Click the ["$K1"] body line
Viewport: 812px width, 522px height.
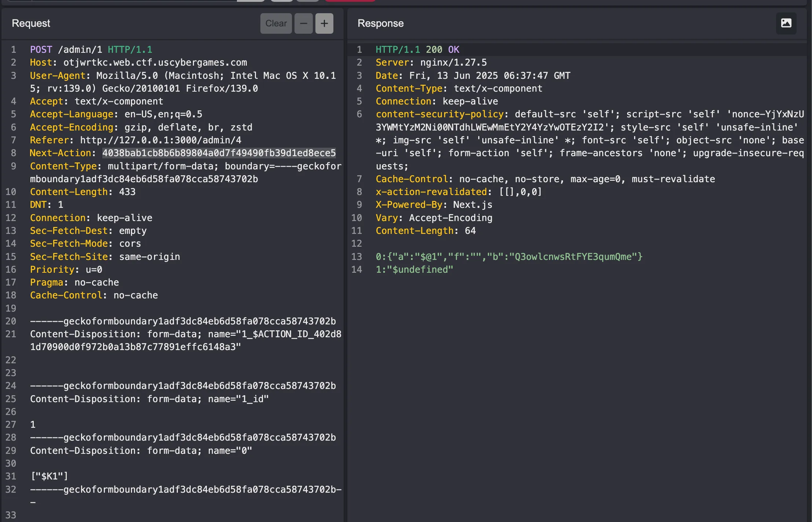pos(50,476)
